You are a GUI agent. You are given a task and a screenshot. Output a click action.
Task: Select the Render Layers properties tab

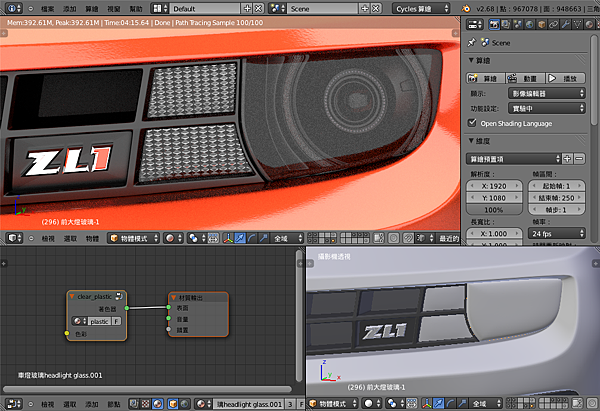click(x=506, y=24)
